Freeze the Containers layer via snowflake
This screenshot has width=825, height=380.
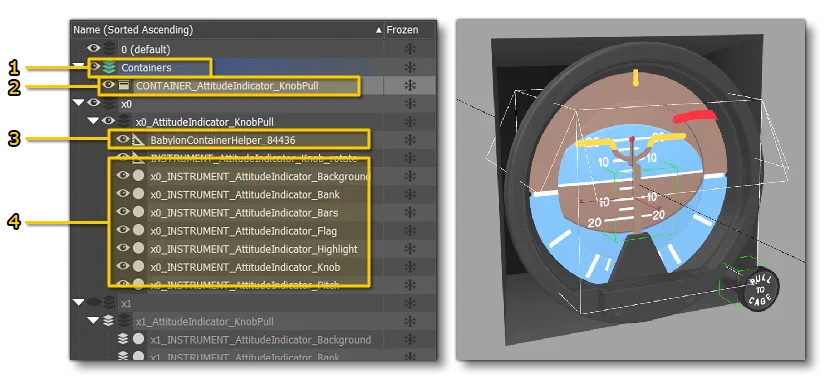pos(410,67)
